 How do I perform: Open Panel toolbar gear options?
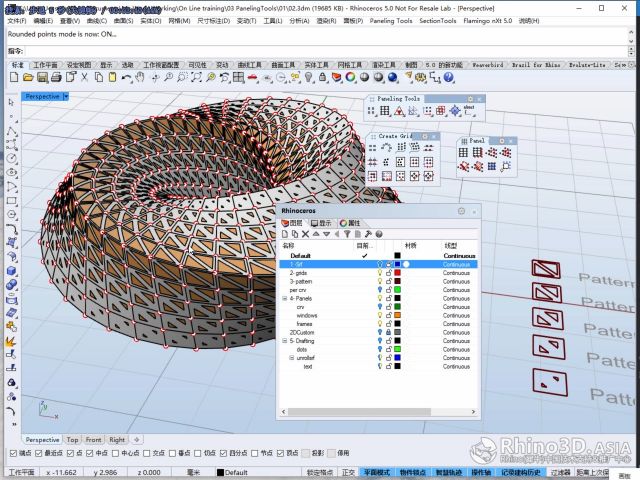pyautogui.click(x=502, y=141)
